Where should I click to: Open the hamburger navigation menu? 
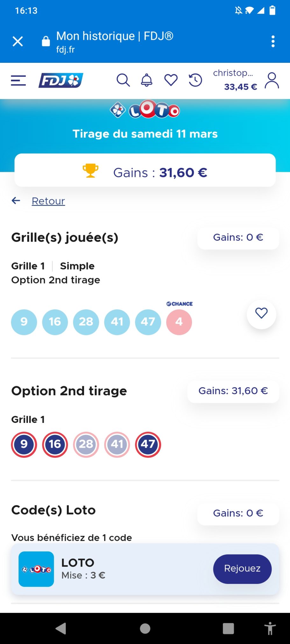18,80
